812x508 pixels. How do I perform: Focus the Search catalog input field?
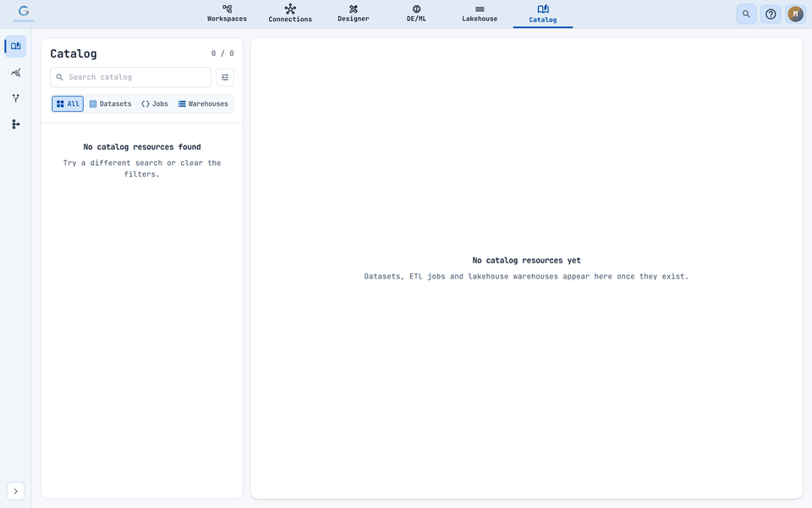click(130, 77)
